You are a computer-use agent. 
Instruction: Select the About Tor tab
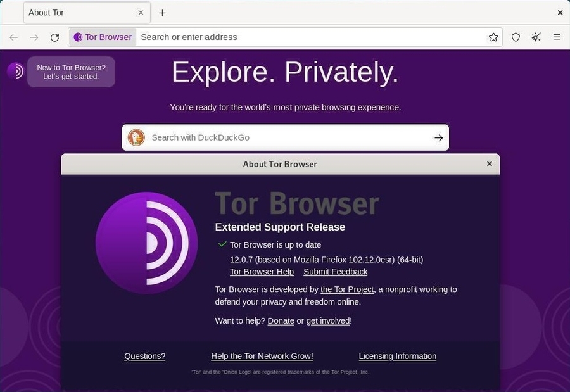(87, 13)
